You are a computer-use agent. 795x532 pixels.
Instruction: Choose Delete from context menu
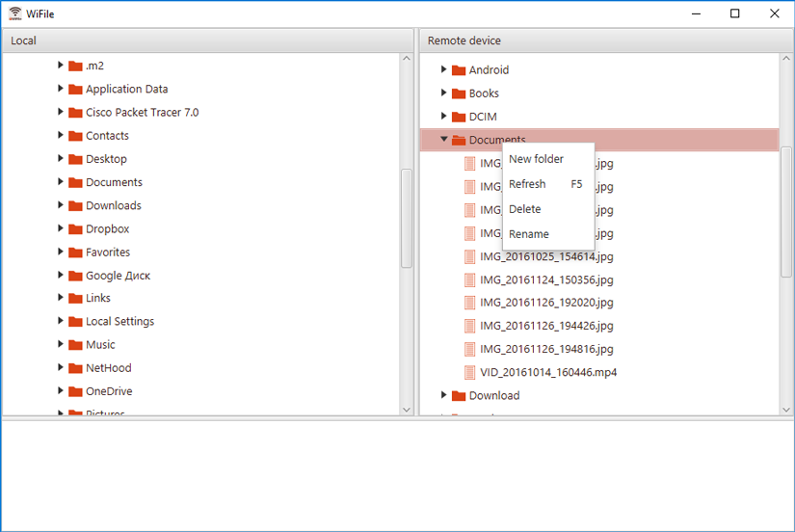[548, 209]
